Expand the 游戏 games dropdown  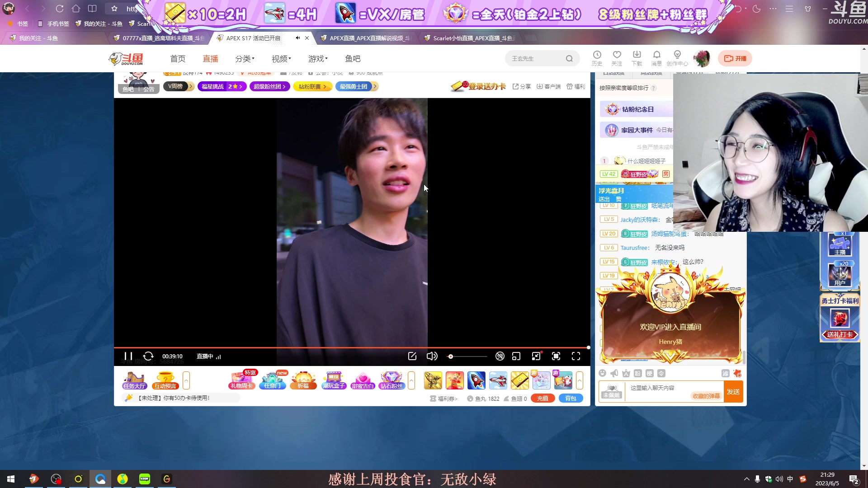(x=318, y=59)
